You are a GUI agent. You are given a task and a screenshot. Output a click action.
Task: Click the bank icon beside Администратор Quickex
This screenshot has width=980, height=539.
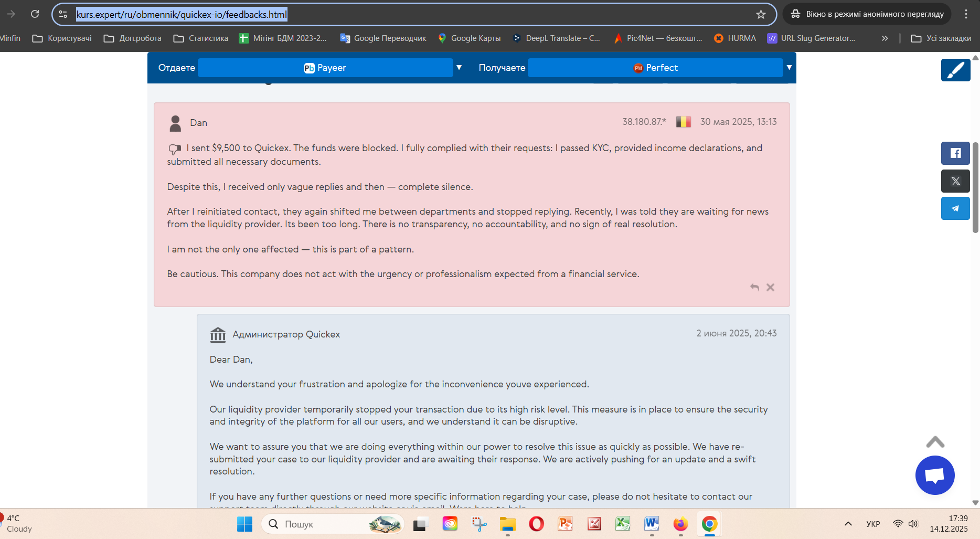[218, 334]
